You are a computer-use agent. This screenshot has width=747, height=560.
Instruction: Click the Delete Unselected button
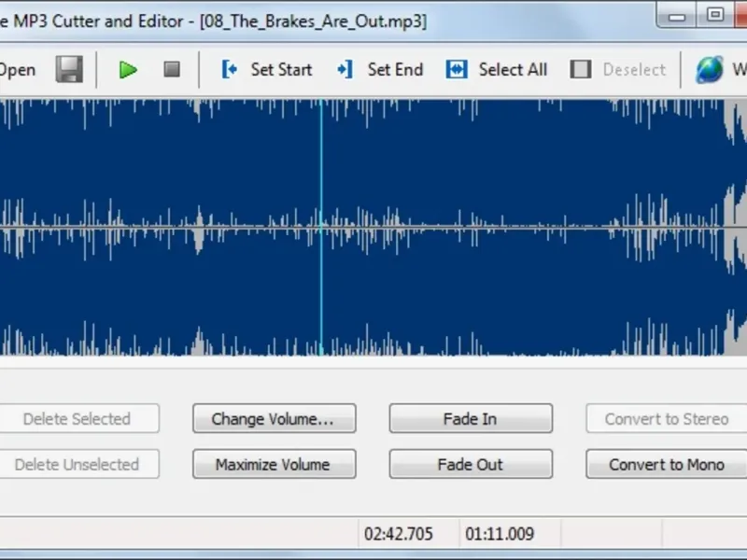click(79, 464)
